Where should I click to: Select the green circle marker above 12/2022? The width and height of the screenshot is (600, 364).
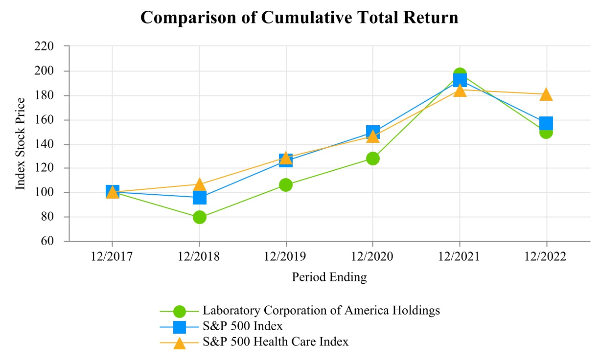[x=546, y=132]
